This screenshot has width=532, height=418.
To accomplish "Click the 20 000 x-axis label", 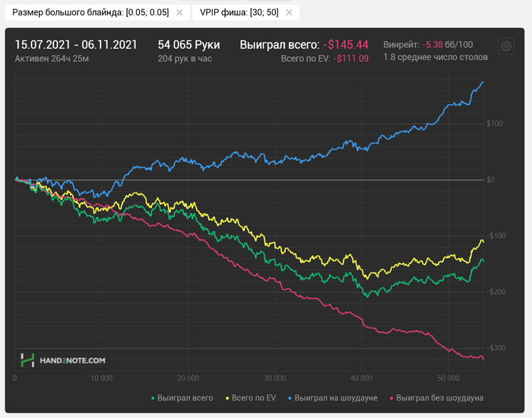I will (x=188, y=378).
